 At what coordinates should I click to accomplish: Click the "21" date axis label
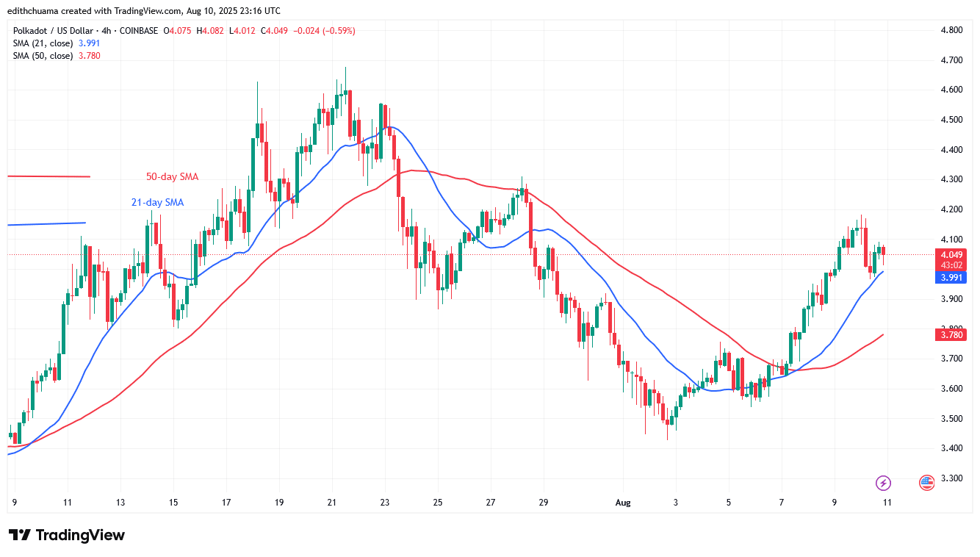pyautogui.click(x=331, y=503)
